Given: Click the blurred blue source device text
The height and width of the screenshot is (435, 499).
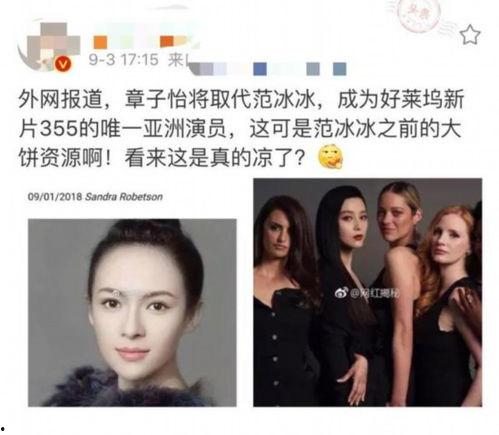Looking at the screenshot, I should [268, 68].
